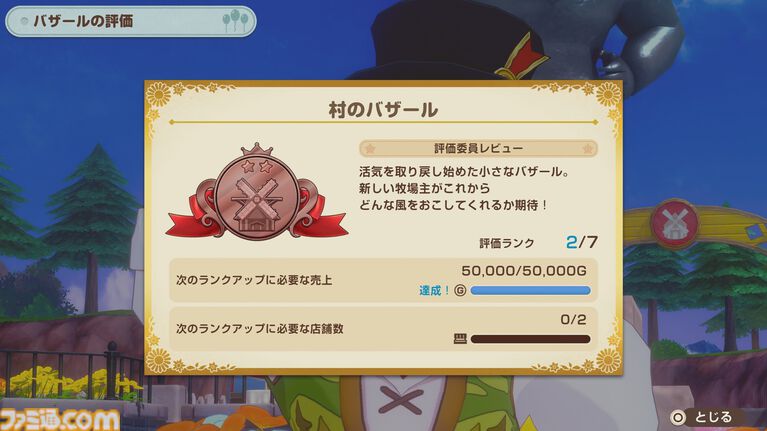
Task: Click the 達成！ achievement label
Action: (x=434, y=291)
